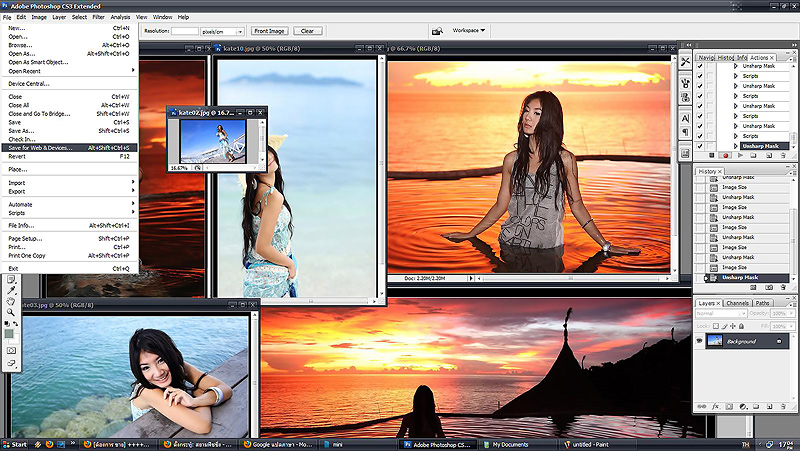
Task: Create new snapshot in History panel
Action: 769,288
